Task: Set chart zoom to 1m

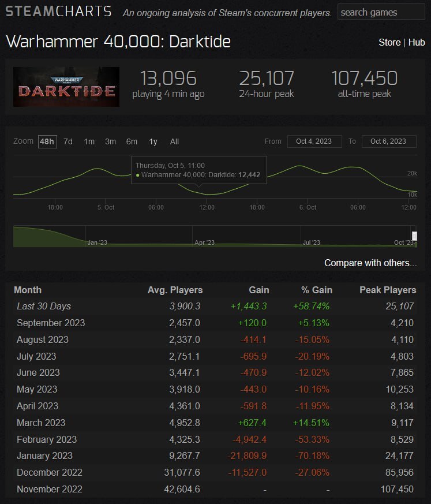Action: point(89,142)
